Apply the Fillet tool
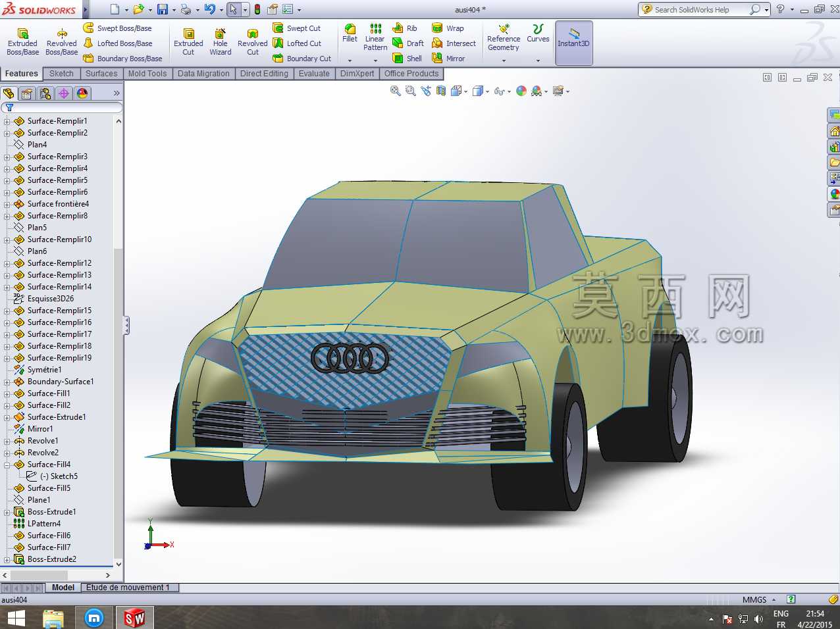The image size is (840, 629). (x=350, y=34)
